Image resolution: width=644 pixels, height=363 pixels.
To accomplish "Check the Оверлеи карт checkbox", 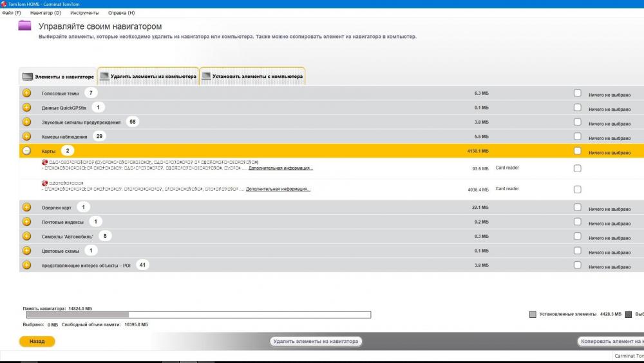I will 578,207.
